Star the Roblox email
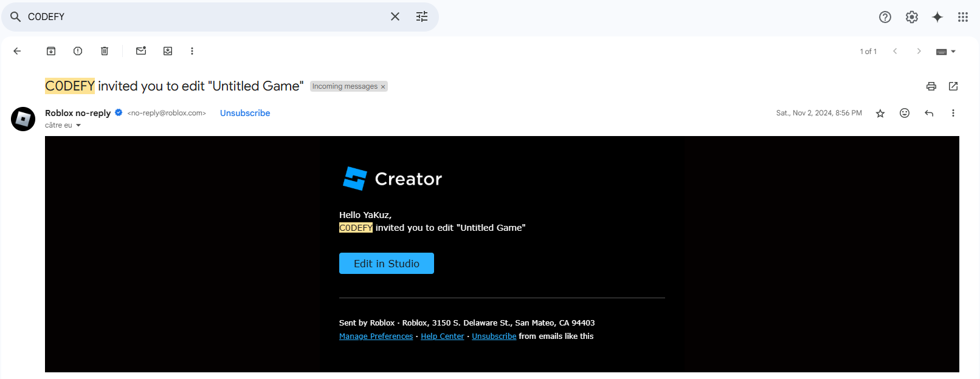 (880, 113)
